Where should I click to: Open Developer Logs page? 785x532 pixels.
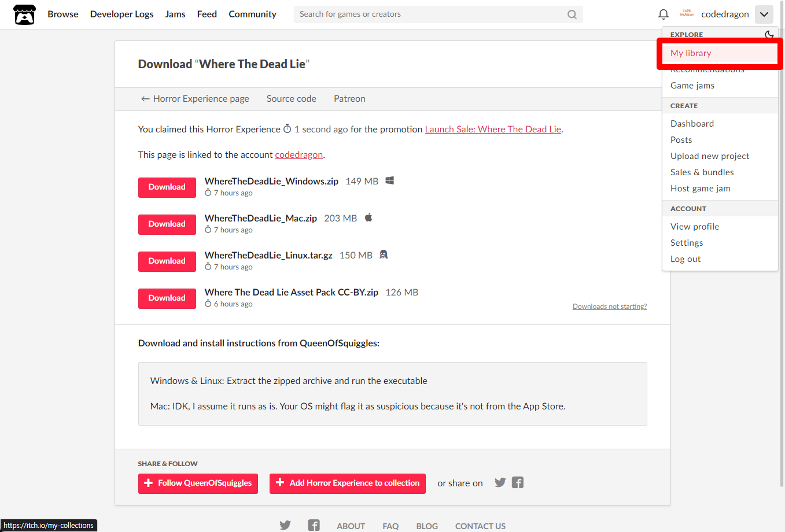[122, 14]
